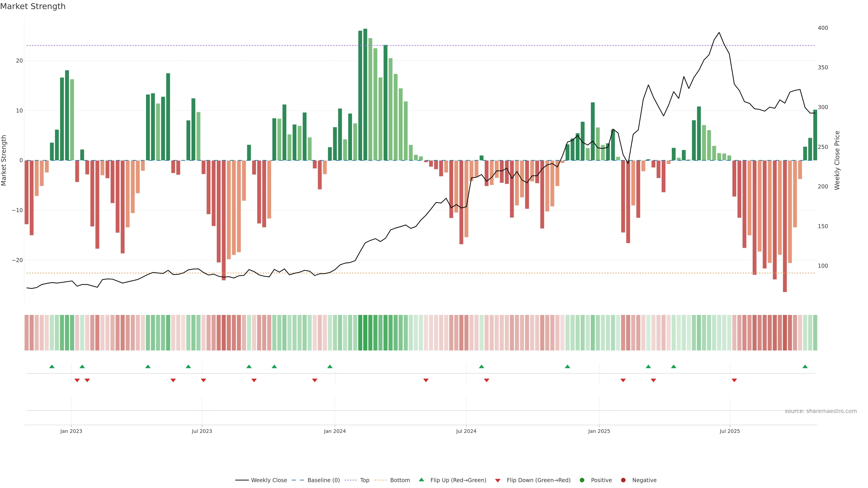Viewport: 868px width, 488px height.
Task: Click the green Positive circle legend icon
Action: [582, 480]
